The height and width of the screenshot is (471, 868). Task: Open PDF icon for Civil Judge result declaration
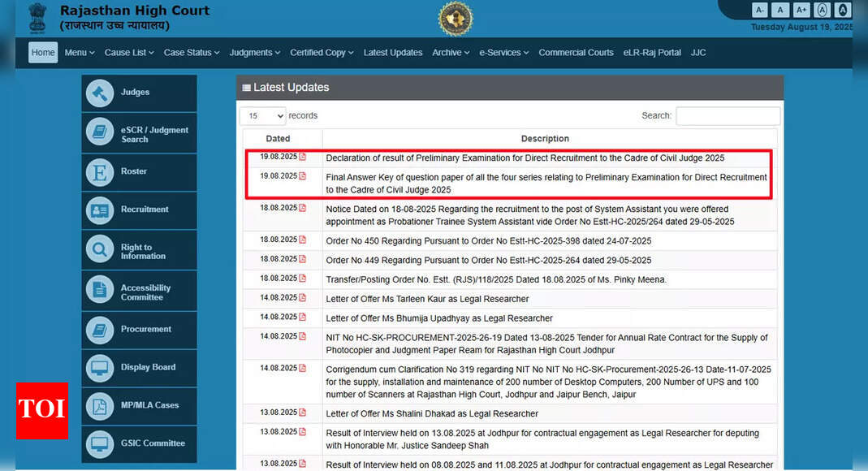point(303,157)
